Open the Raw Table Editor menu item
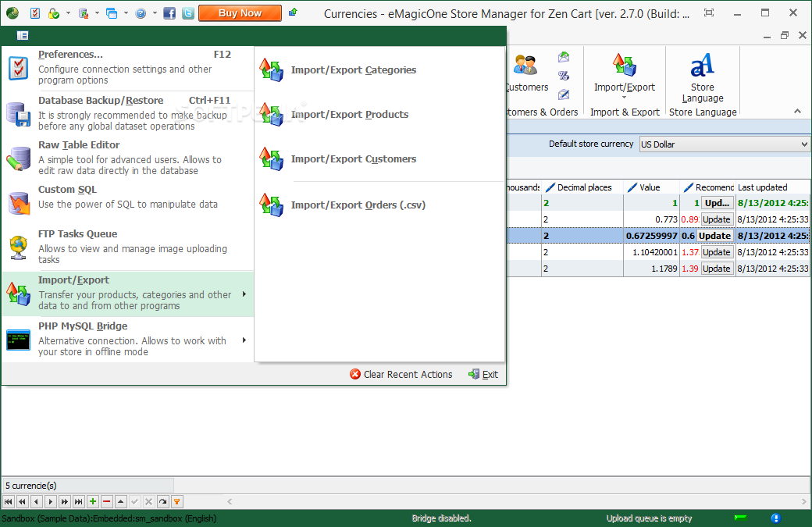This screenshot has width=812, height=527. pyautogui.click(x=128, y=158)
